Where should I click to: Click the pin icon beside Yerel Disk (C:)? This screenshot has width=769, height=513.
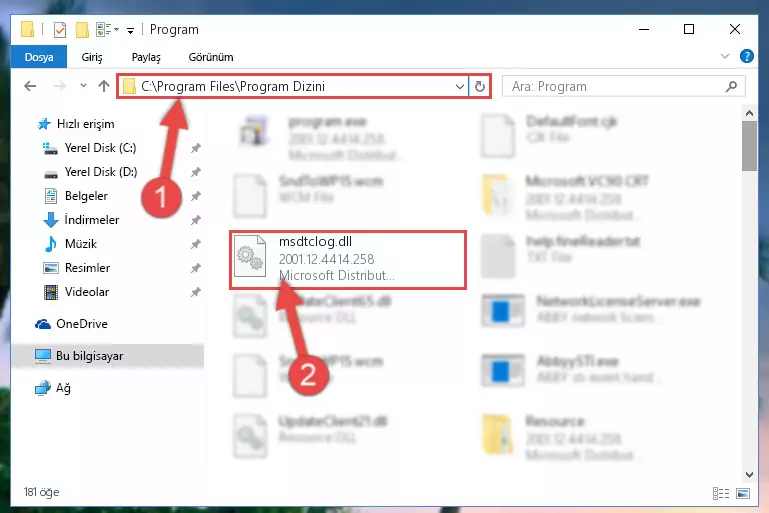(196, 148)
